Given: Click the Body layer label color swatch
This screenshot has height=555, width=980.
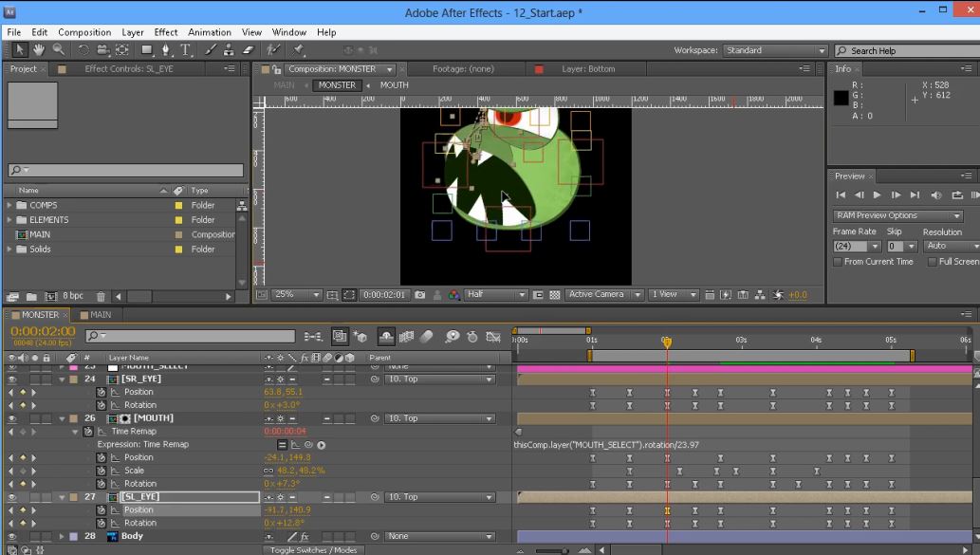Looking at the screenshot, I should 73,537.
